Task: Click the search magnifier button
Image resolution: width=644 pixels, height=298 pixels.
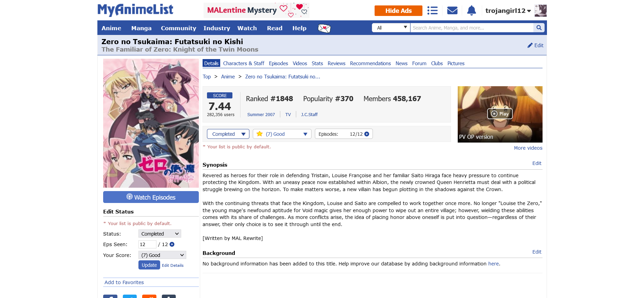Action: 539,28
